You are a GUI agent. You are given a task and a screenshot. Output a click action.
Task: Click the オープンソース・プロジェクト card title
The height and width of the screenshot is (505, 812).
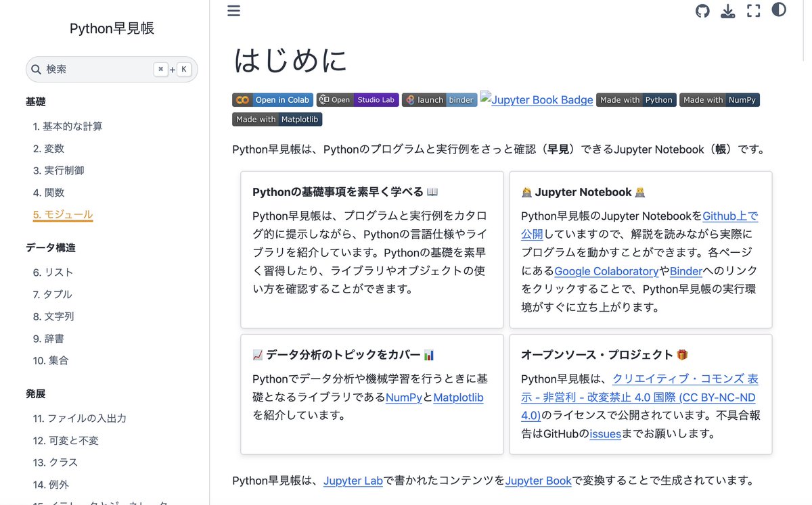604,355
